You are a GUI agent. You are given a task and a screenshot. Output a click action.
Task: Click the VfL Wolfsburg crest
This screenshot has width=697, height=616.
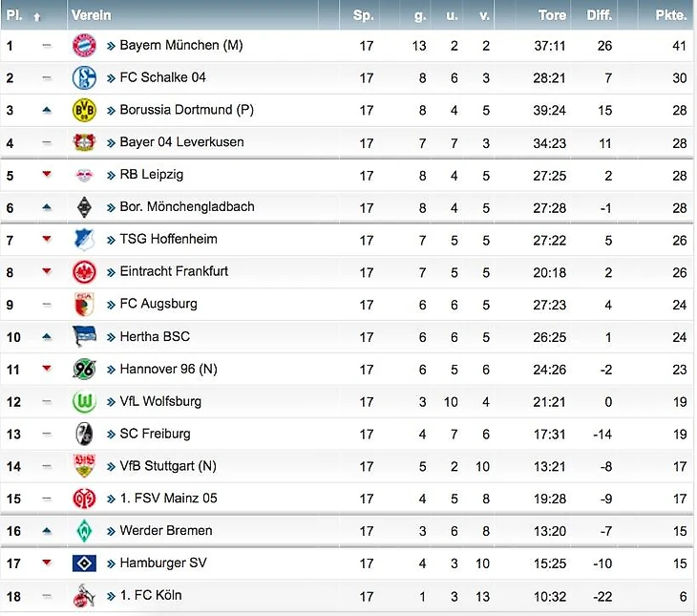click(84, 401)
